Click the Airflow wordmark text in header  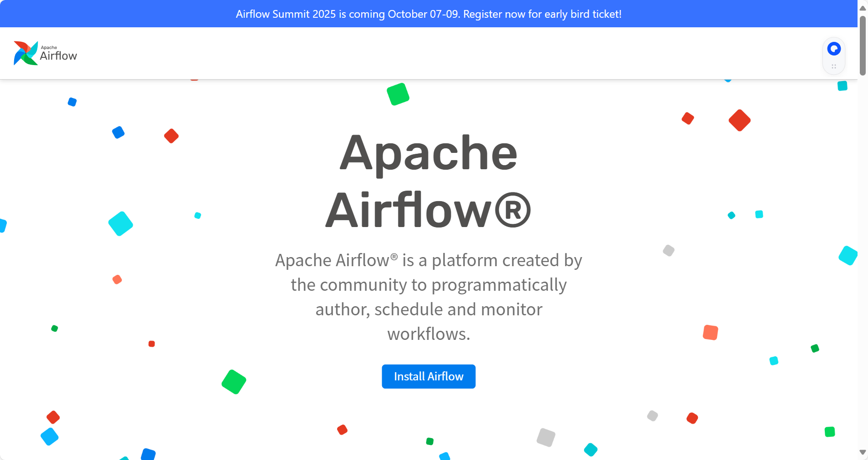pos(58,56)
